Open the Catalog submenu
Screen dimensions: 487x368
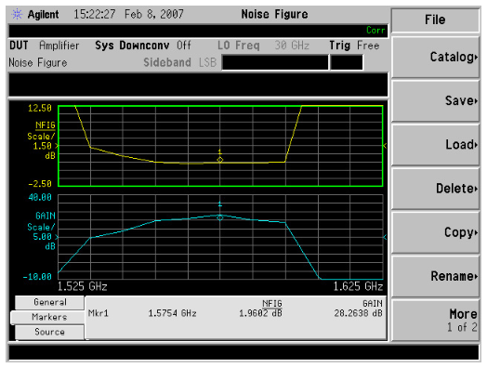pos(436,57)
